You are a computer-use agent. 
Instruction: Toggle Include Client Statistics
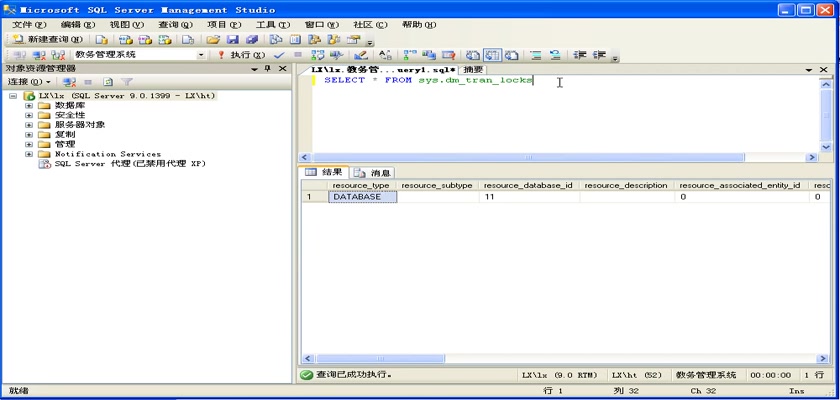click(x=429, y=55)
